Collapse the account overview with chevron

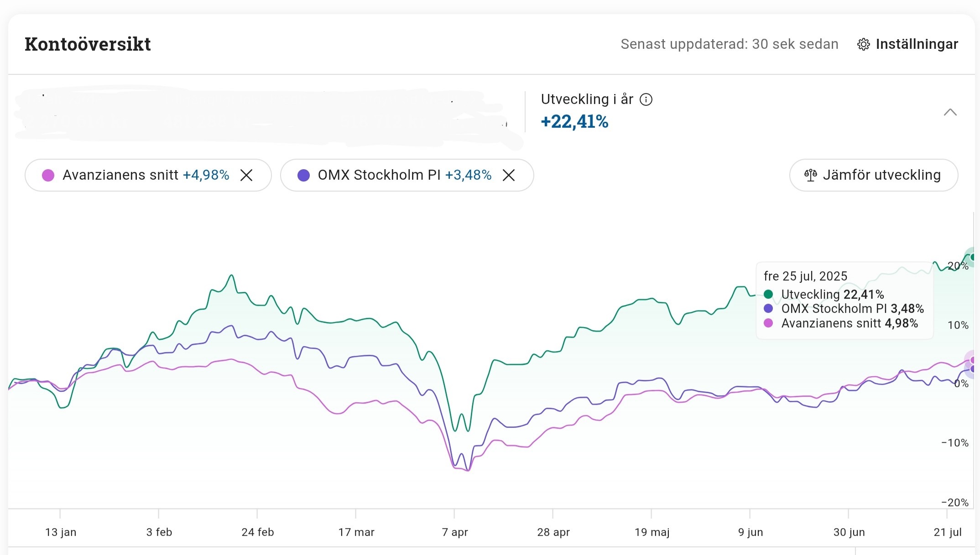(x=950, y=112)
